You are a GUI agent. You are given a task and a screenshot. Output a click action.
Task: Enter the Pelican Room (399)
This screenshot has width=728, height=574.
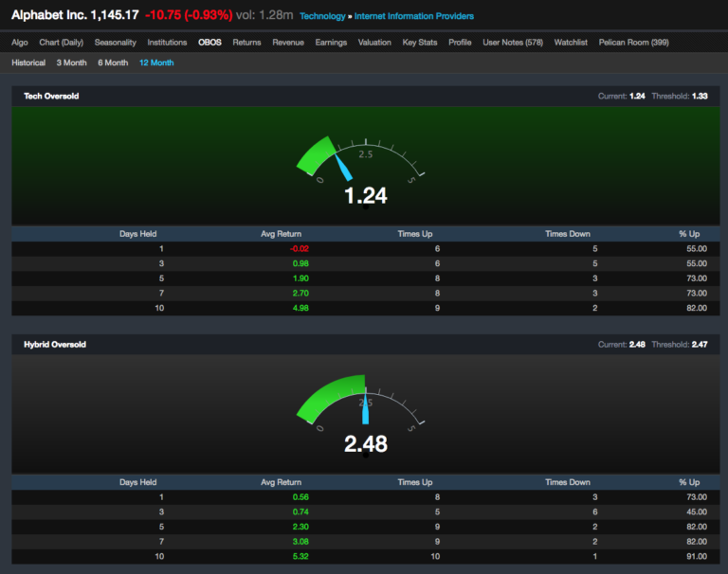pyautogui.click(x=634, y=43)
